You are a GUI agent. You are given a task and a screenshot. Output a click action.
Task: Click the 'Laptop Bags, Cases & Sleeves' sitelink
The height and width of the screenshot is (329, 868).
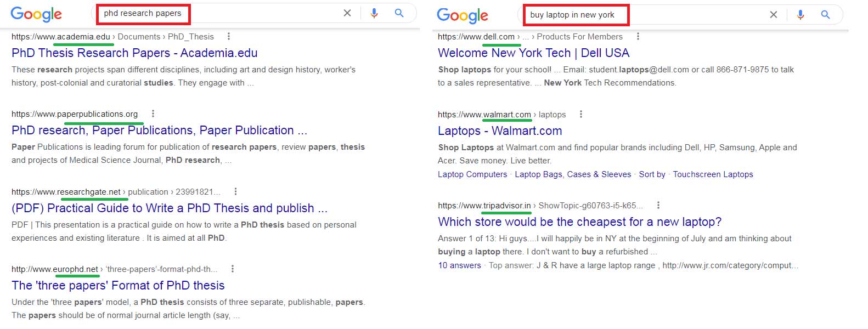click(x=573, y=174)
